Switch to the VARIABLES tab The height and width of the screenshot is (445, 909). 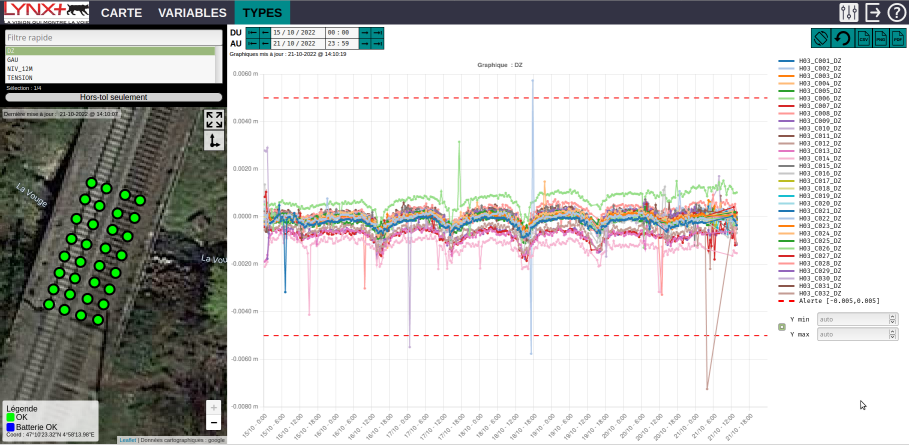[x=192, y=13]
